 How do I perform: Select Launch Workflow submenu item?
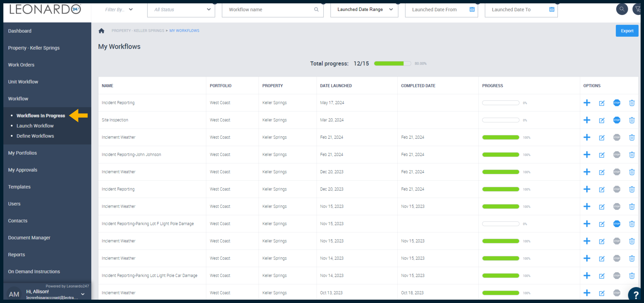pos(35,126)
